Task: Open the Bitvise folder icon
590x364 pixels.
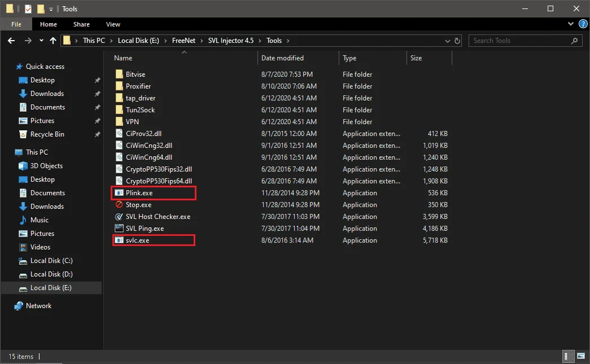Action: (x=119, y=74)
